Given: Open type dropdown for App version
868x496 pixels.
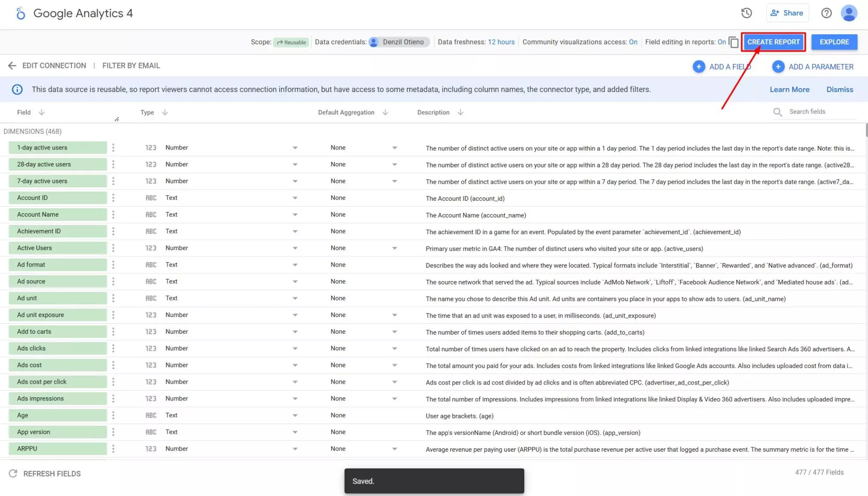Looking at the screenshot, I should coord(295,432).
